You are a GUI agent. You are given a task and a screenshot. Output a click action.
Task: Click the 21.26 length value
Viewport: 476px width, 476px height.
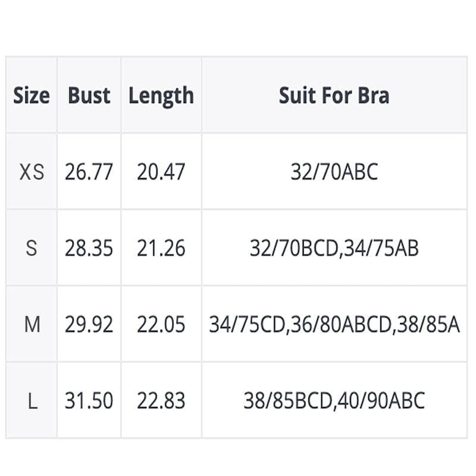click(161, 248)
